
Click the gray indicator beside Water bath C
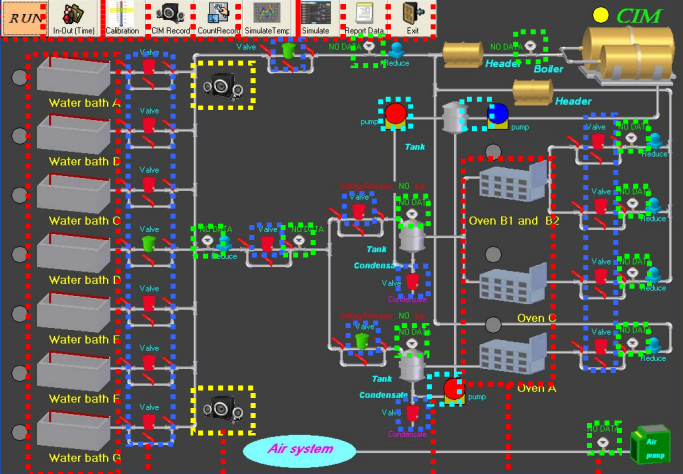[x=19, y=195]
